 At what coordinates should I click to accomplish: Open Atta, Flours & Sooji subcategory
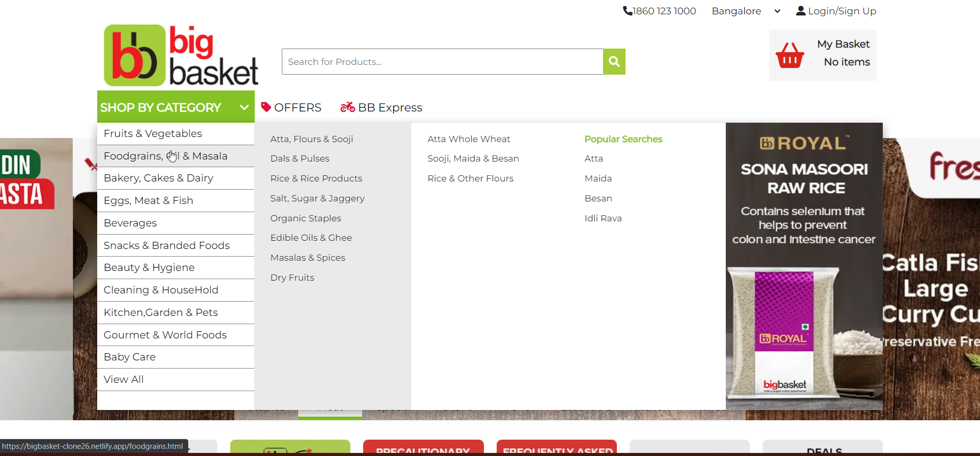(311, 139)
